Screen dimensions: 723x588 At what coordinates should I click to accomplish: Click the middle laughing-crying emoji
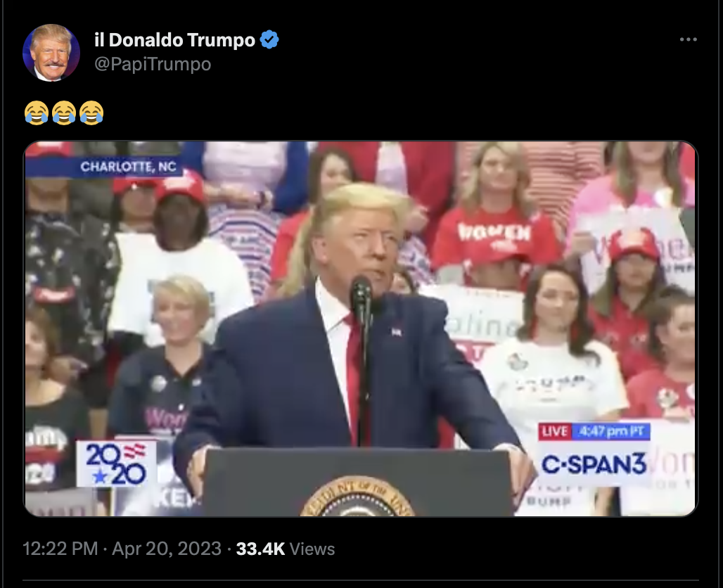tap(63, 113)
